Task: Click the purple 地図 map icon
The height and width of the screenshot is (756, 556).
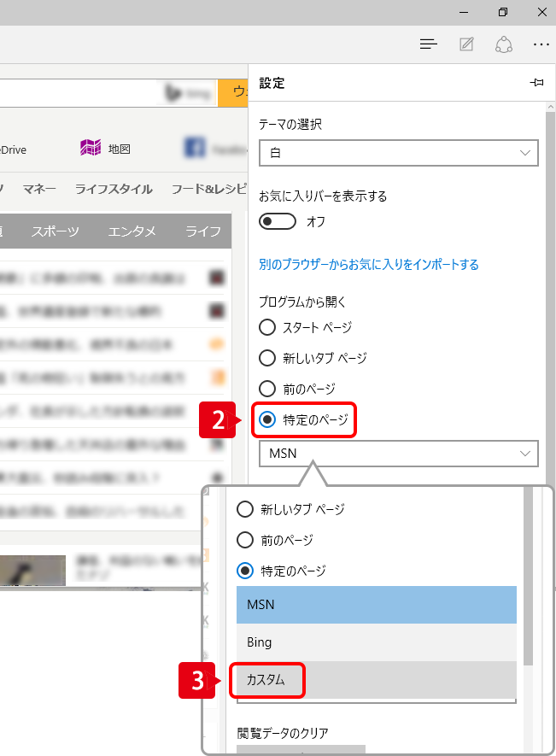Action: point(91,148)
